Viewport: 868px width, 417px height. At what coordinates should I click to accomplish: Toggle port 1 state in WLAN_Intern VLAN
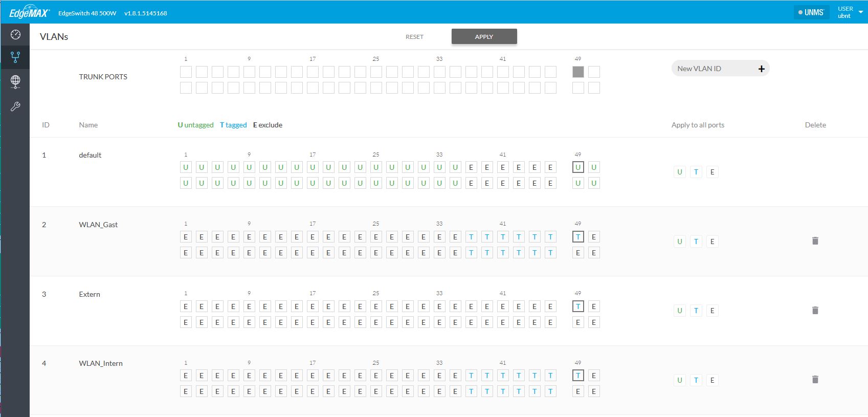click(186, 376)
